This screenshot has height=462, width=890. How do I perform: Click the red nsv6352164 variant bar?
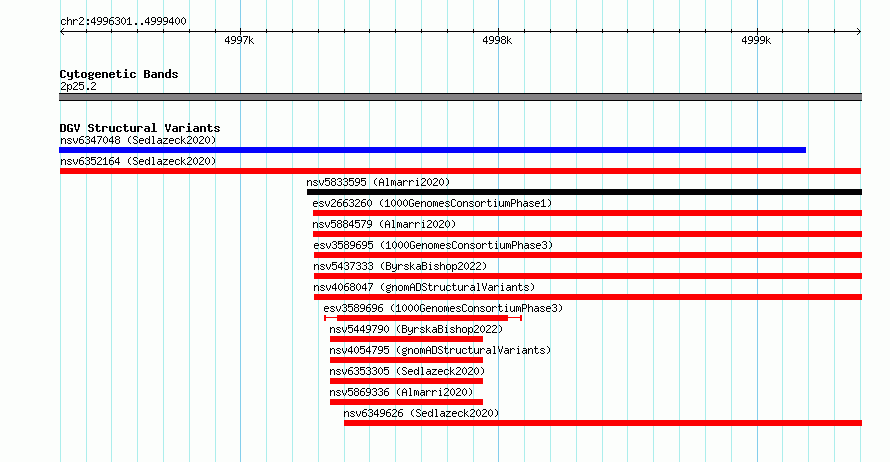tap(460, 171)
